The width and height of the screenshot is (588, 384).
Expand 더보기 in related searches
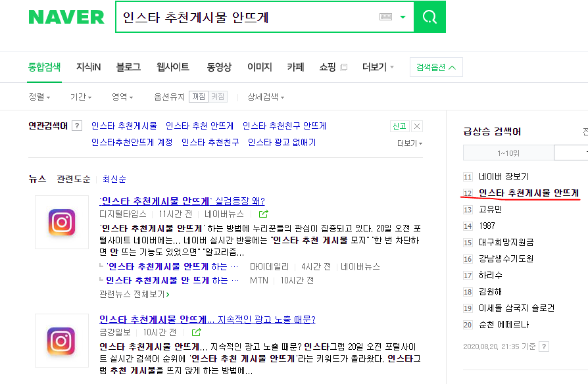410,143
